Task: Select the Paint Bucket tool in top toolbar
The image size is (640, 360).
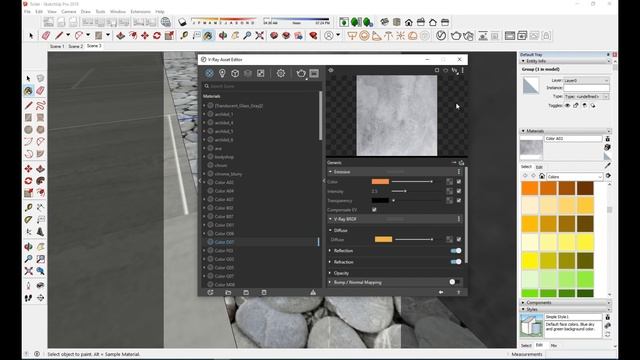Action: tap(208, 36)
